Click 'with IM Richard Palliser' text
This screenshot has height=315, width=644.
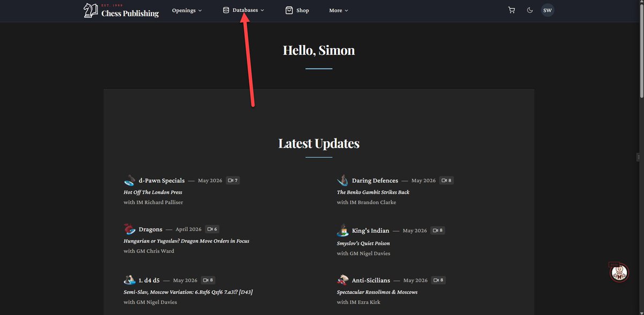point(153,202)
